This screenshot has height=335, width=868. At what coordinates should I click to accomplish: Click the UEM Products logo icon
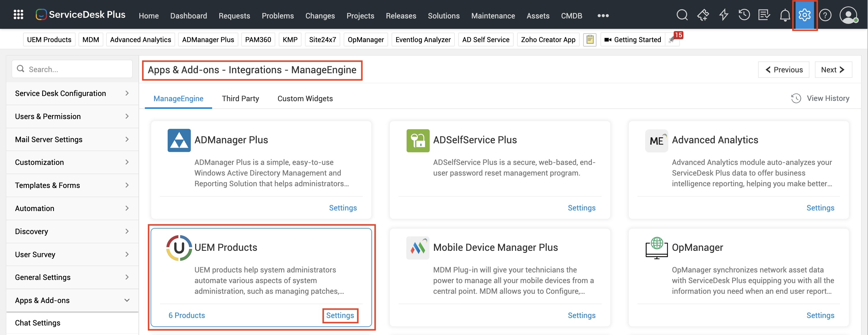(179, 248)
